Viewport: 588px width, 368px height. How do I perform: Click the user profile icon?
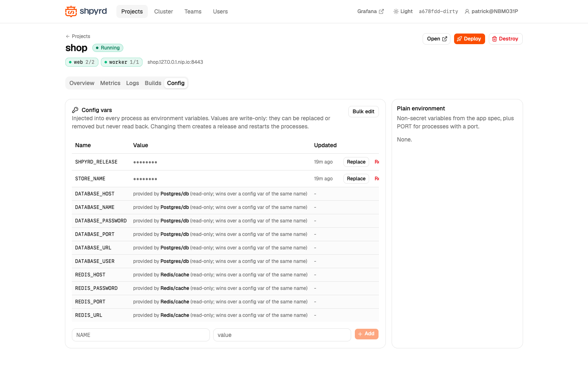coord(467,11)
